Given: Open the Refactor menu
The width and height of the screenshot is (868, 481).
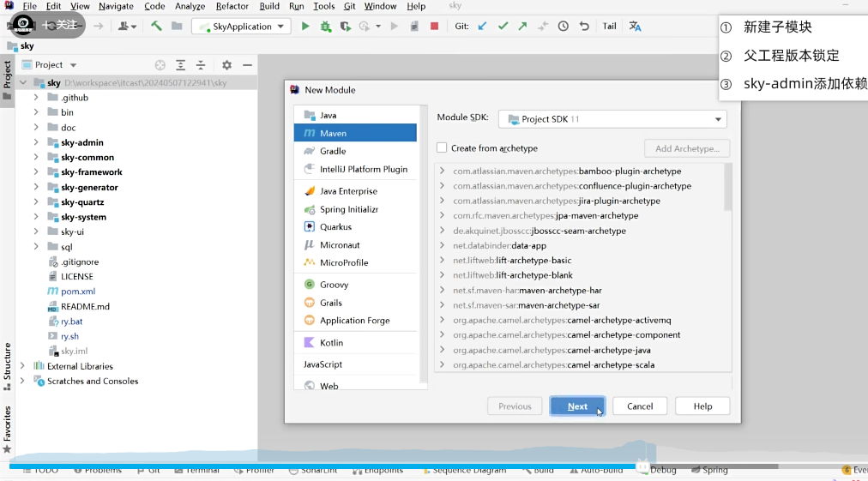Looking at the screenshot, I should click(232, 6).
